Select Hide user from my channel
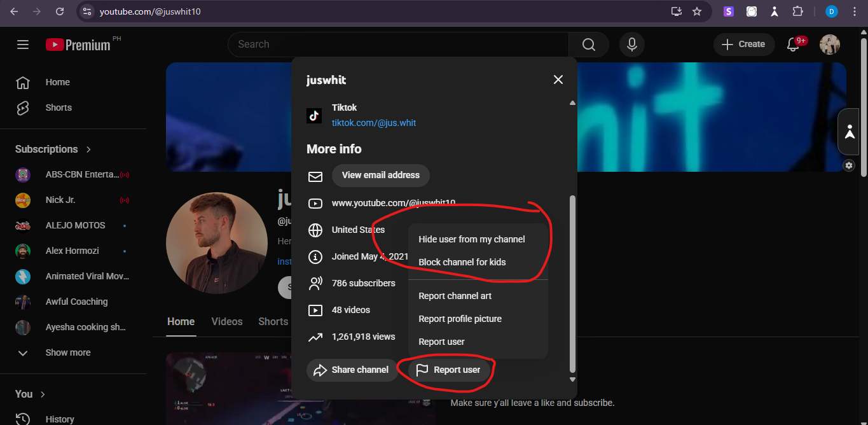This screenshot has width=868, height=425. [x=471, y=239]
